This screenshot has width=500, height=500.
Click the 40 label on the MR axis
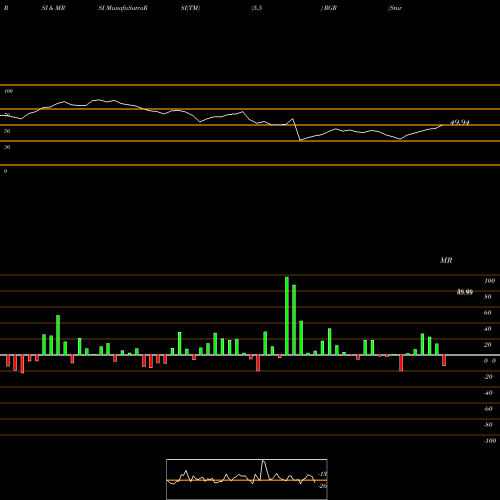[x=488, y=329]
